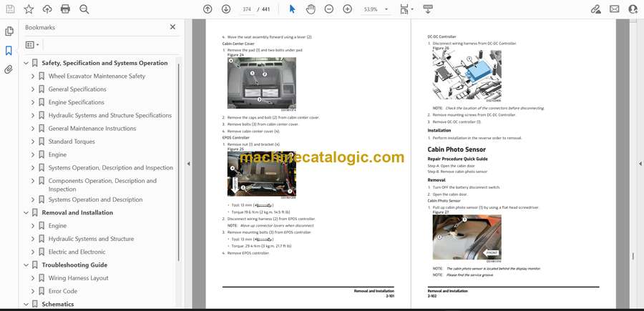Go to next page with down arrow
The width and height of the screenshot is (644, 311).
pyautogui.click(x=226, y=9)
